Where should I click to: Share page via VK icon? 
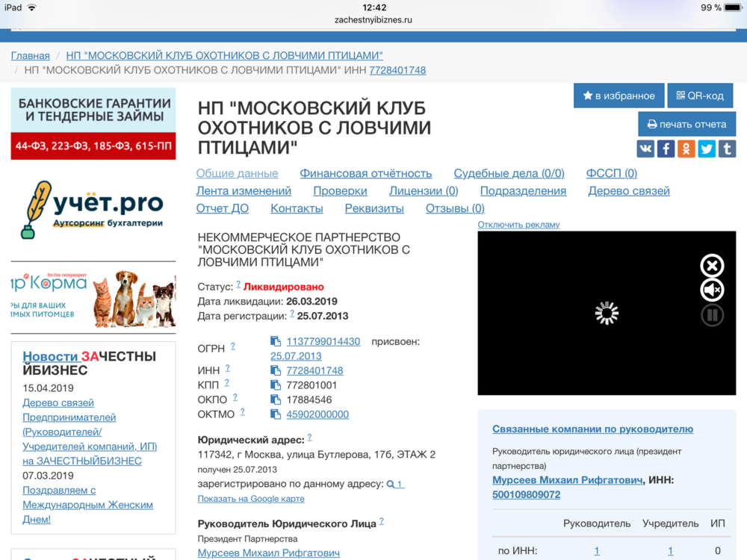point(645,149)
